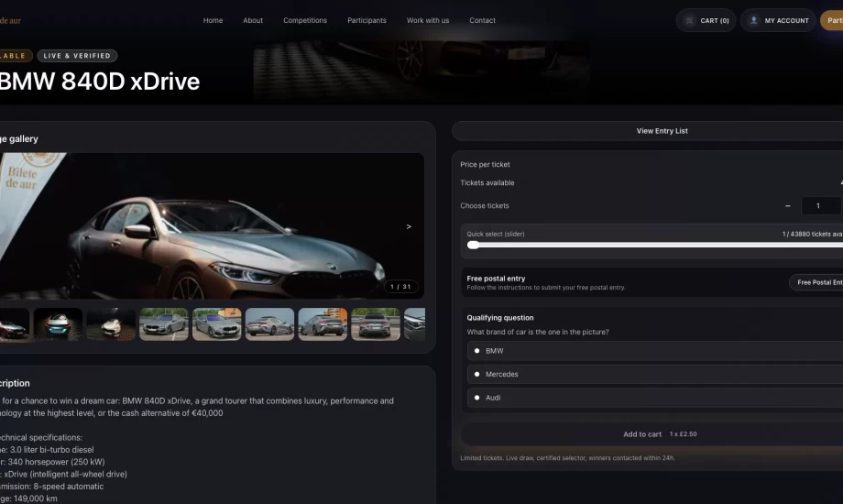Go to next gallery image arrow
The width and height of the screenshot is (843, 504).
[409, 226]
